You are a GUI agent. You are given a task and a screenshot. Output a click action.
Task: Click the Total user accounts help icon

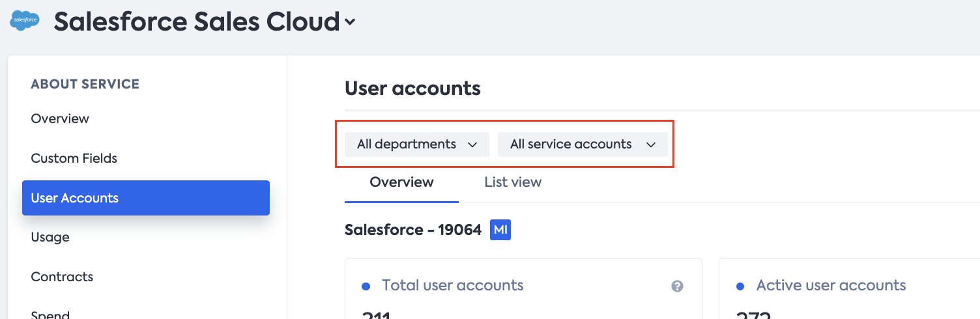[678, 286]
